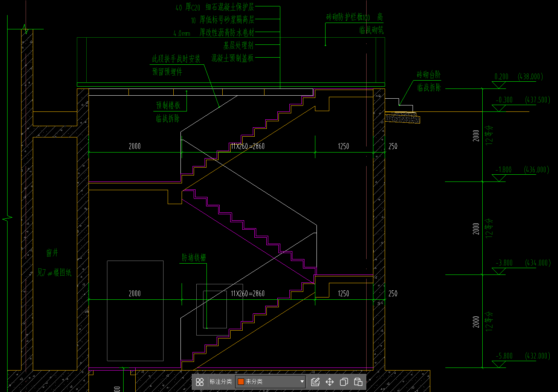
Task: Click upper 11X260=2860 stair dimension
Action: click(248, 146)
